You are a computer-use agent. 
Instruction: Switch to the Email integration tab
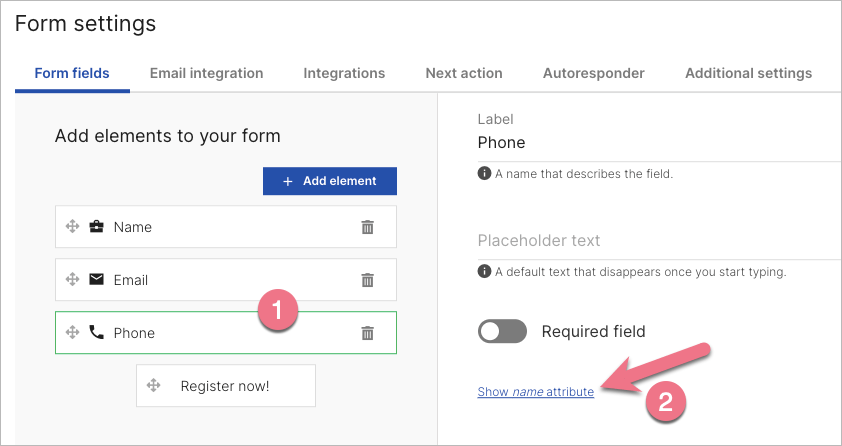206,73
